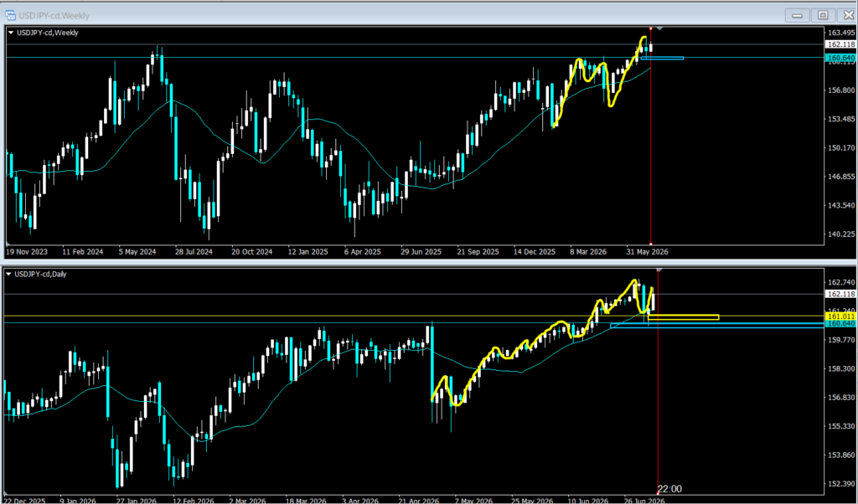Click the 162.118 current price tag on Weekly chart
This screenshot has width=858, height=504.
point(841,44)
